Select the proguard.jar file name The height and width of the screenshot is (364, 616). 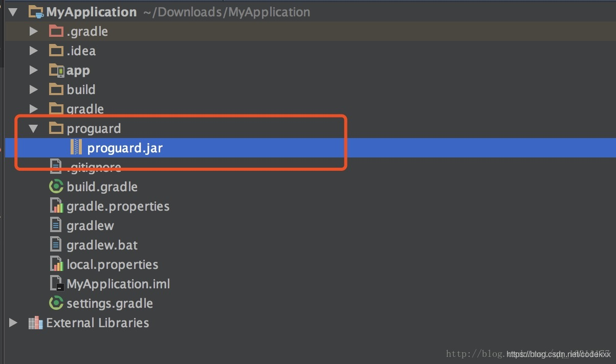click(125, 148)
